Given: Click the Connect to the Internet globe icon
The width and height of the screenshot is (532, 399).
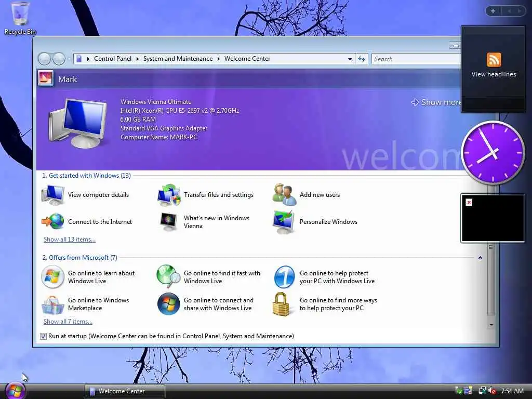Looking at the screenshot, I should point(53,221).
